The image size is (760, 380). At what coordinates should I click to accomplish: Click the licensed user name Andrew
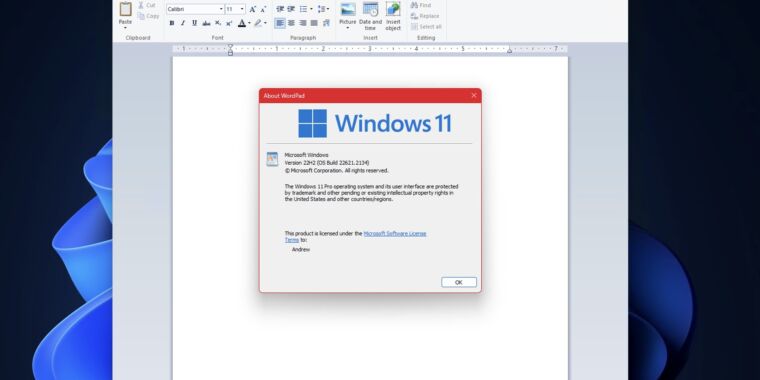[301, 249]
